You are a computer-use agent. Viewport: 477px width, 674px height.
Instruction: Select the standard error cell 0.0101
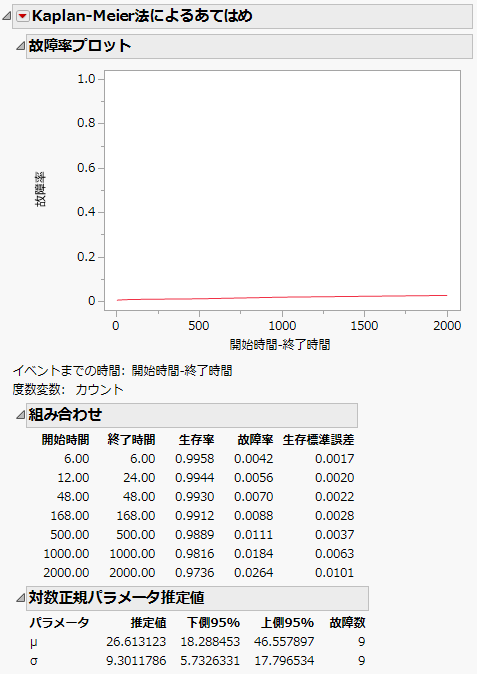tap(334, 573)
